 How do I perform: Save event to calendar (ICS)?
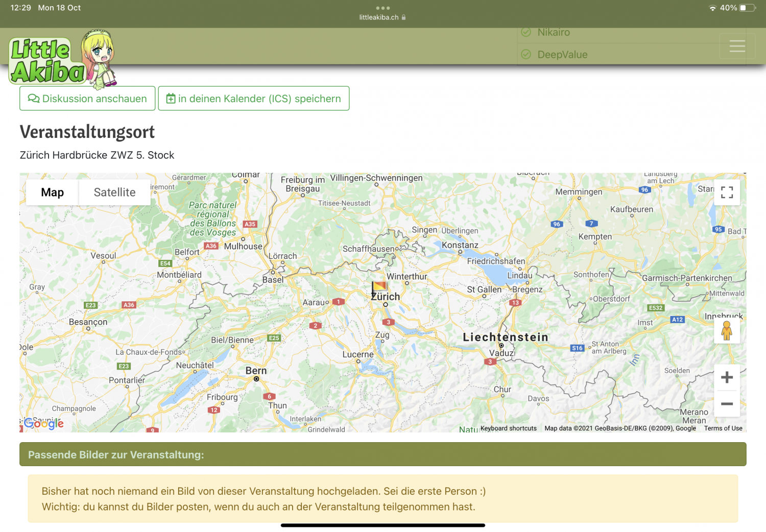(253, 99)
